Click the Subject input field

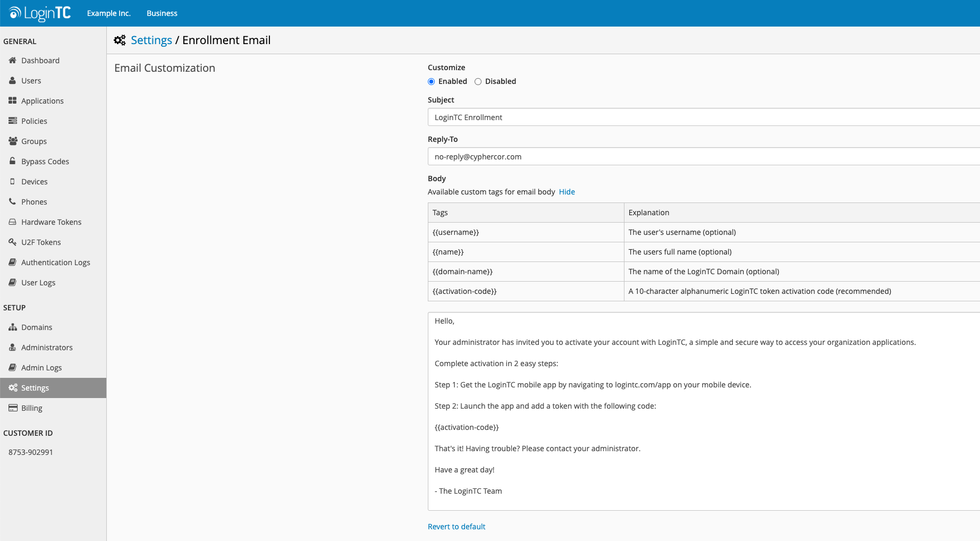(704, 117)
